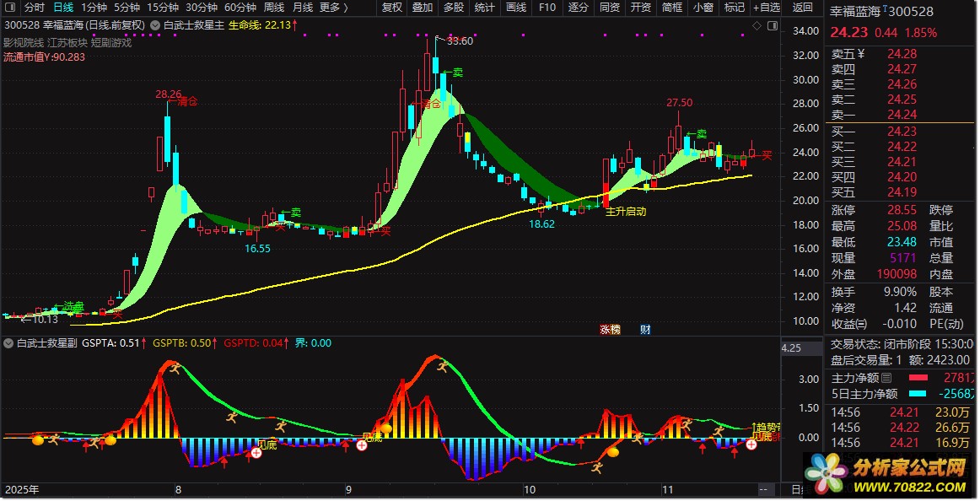The height and width of the screenshot is (501, 980).
Task: Switch to 分时 chart tab
Action: tap(35, 8)
